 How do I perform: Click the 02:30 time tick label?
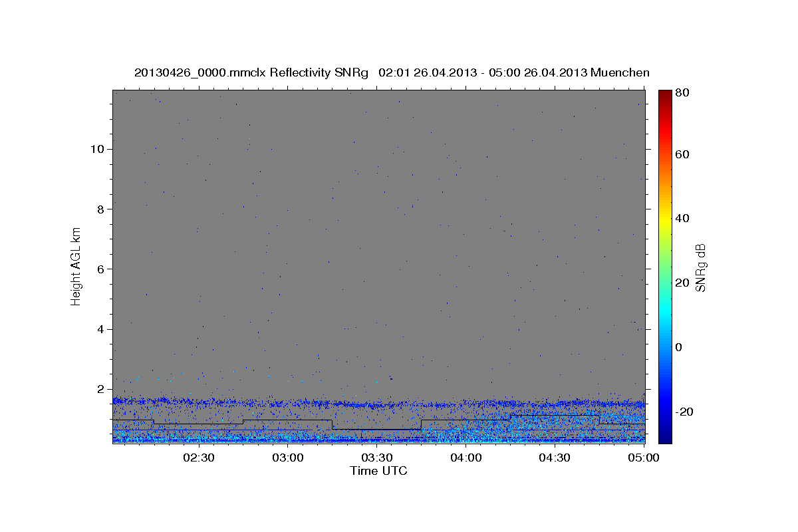click(x=199, y=458)
